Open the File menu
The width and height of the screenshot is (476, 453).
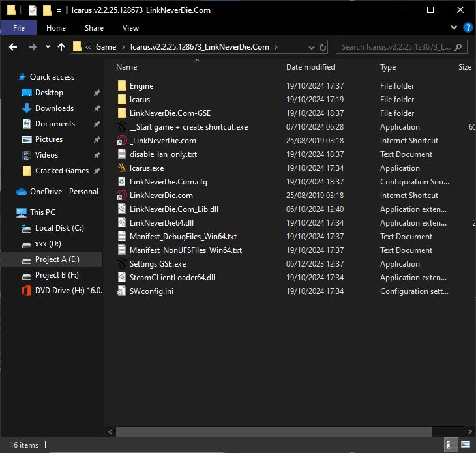pyautogui.click(x=19, y=28)
